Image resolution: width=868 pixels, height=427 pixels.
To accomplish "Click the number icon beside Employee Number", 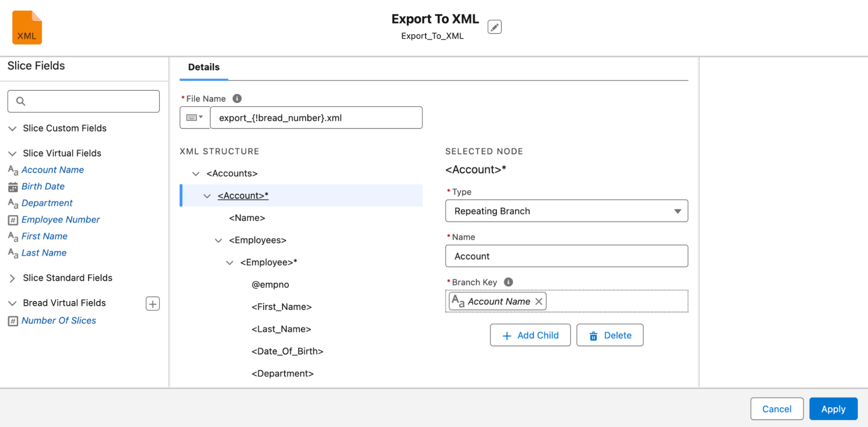I will 12,219.
